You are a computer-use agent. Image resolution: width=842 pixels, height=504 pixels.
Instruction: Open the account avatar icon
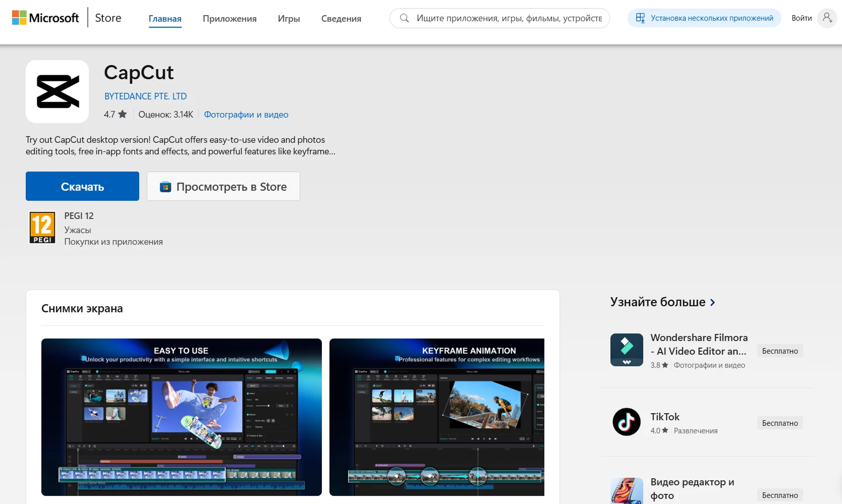[x=827, y=18]
